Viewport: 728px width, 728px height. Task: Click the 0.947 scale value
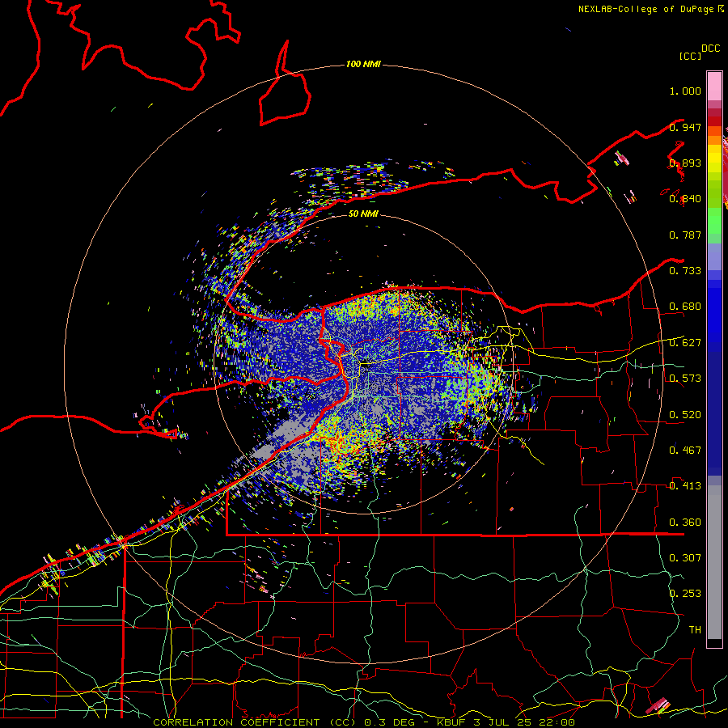pos(685,127)
